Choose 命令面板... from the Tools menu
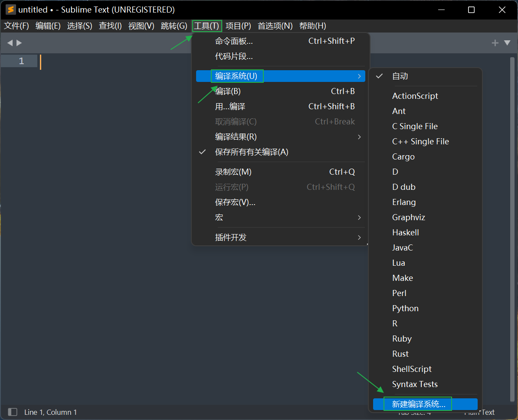 click(x=280, y=41)
